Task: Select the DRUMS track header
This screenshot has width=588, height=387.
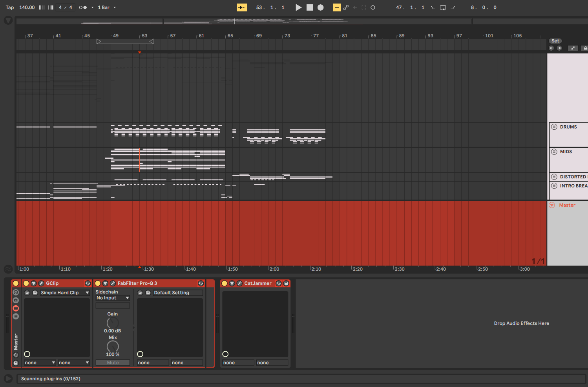Action: click(x=568, y=127)
